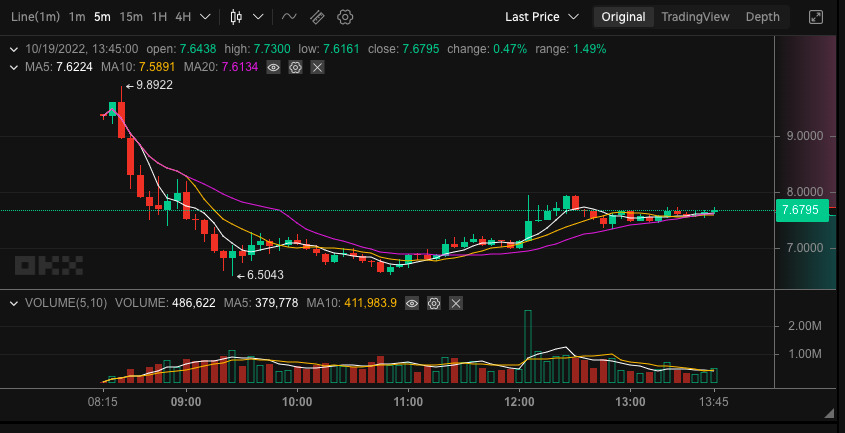This screenshot has height=433, width=845.
Task: Open VOLUME indicator settings gear
Action: [x=434, y=303]
